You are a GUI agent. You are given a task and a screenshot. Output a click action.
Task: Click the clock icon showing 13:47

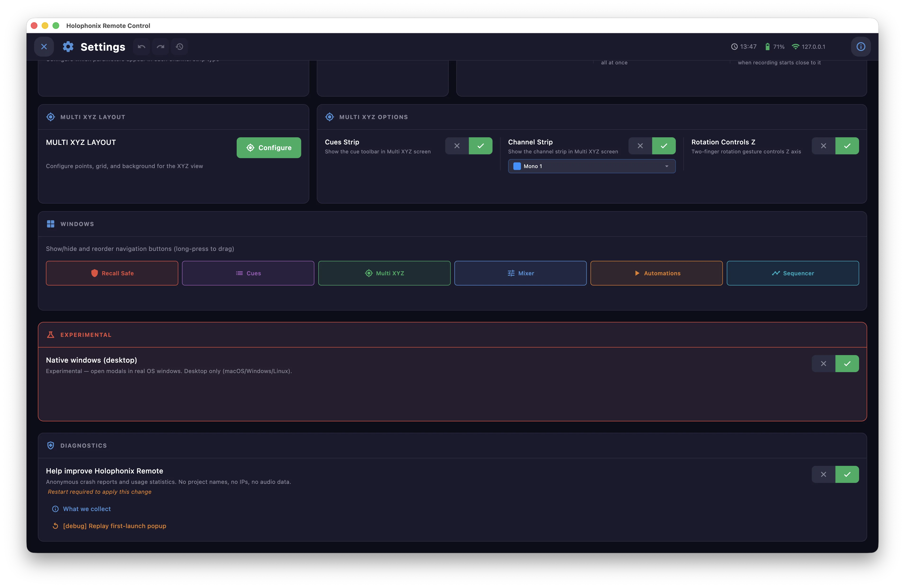(734, 47)
